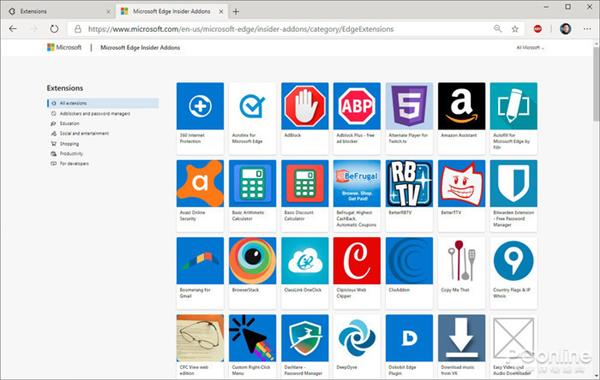The width and height of the screenshot is (600, 380).
Task: Add this page to favorites with star
Action: 515,29
